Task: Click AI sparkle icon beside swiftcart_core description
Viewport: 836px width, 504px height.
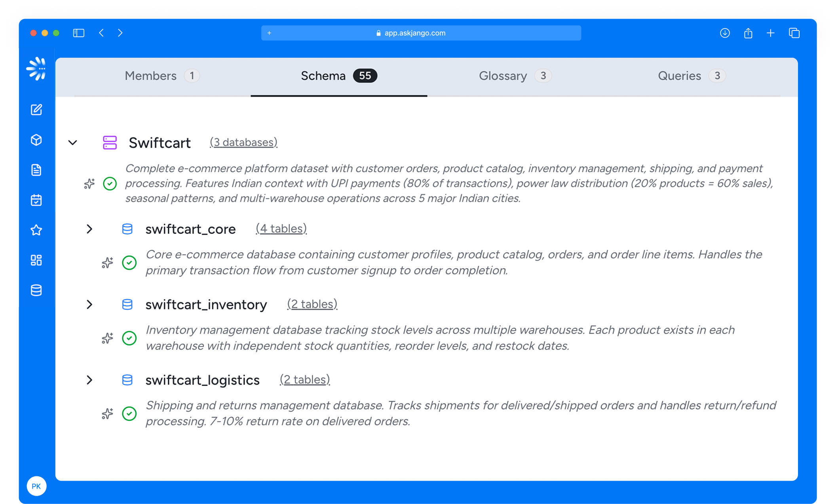Action: coord(107,263)
